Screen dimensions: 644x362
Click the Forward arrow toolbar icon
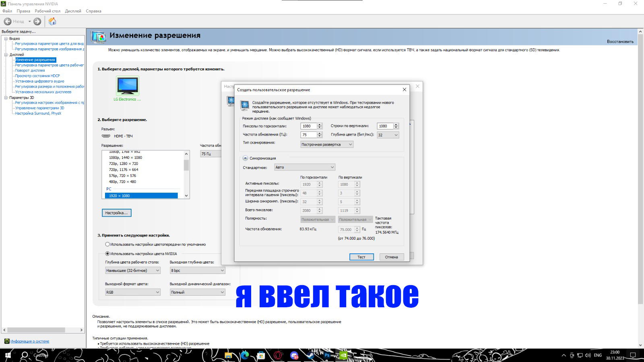pyautogui.click(x=37, y=21)
